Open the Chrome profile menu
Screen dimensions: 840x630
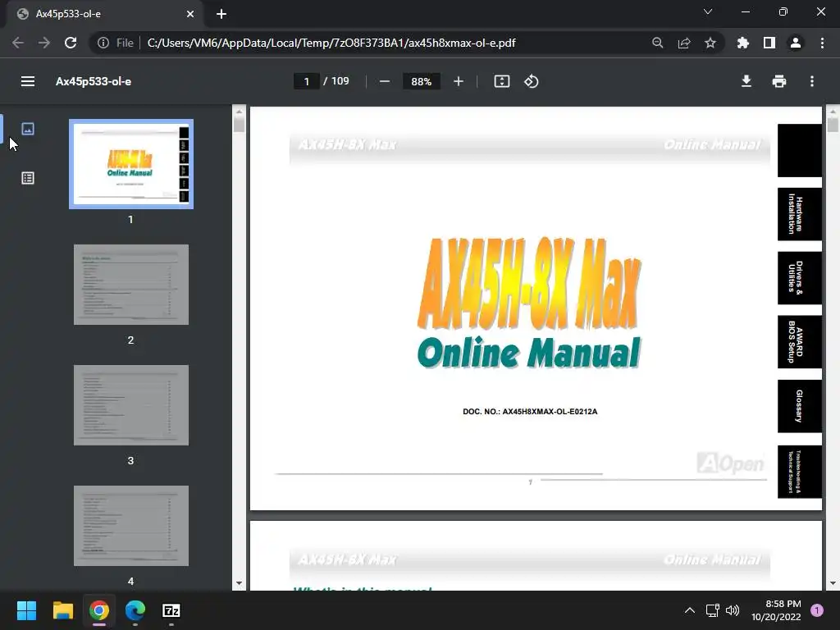pos(796,43)
